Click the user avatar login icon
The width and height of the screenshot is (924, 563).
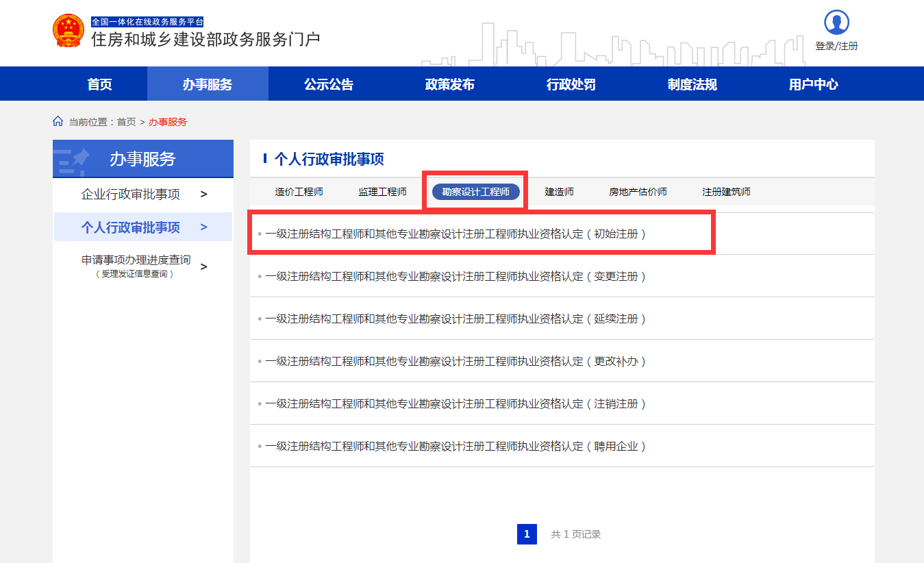tap(836, 22)
